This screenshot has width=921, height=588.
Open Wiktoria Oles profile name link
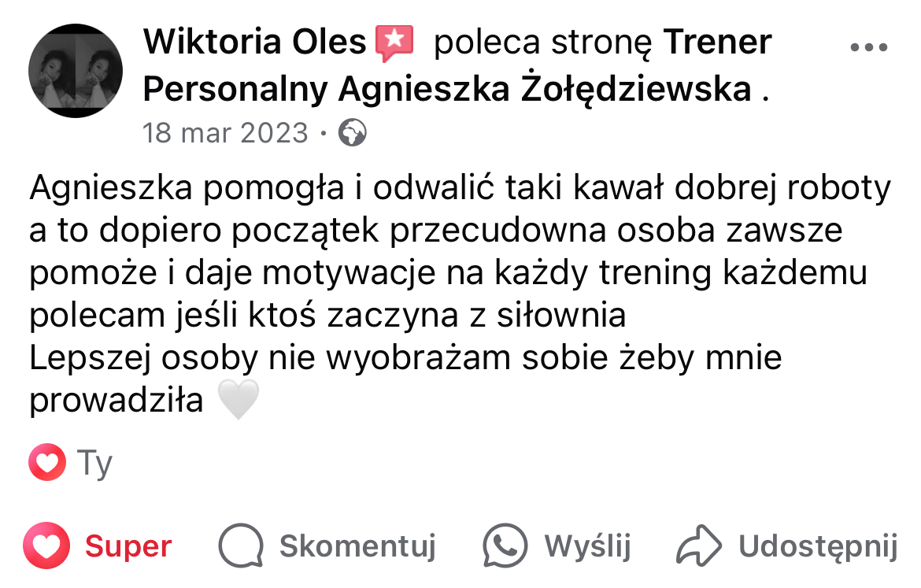point(254,42)
